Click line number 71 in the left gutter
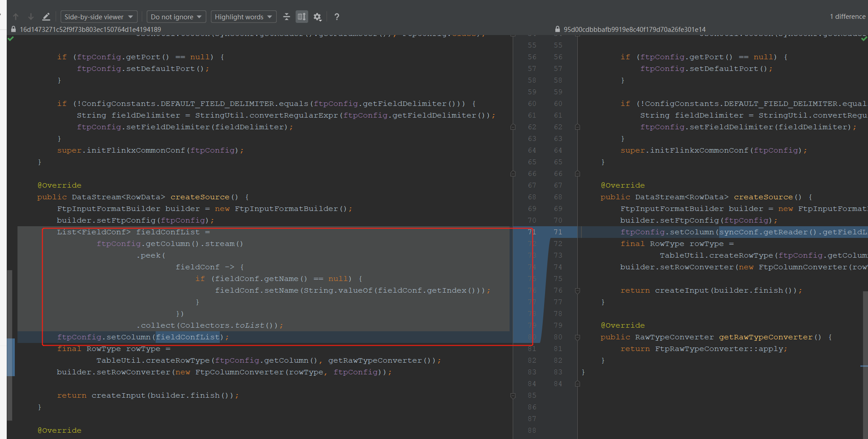 pos(532,232)
